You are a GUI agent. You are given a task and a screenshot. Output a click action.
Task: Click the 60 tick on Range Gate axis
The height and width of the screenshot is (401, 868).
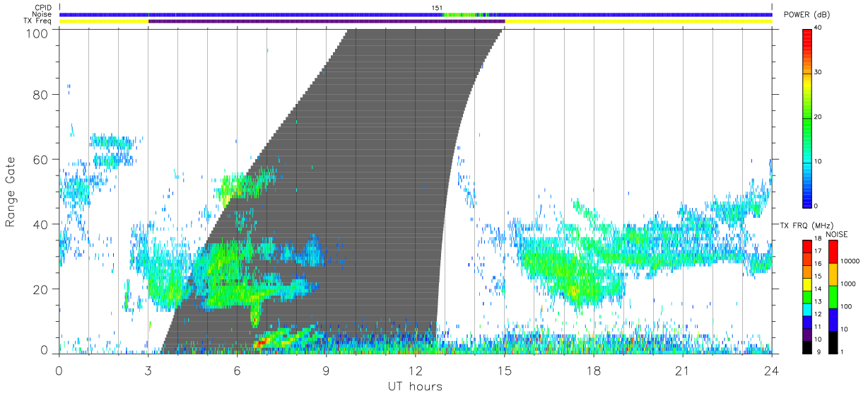[41, 159]
